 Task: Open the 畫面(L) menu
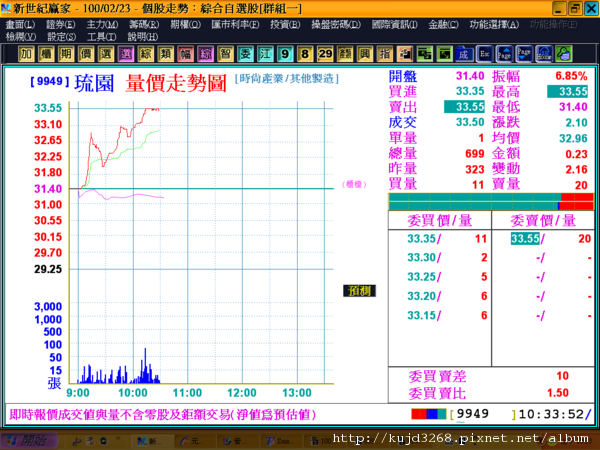tap(20, 24)
